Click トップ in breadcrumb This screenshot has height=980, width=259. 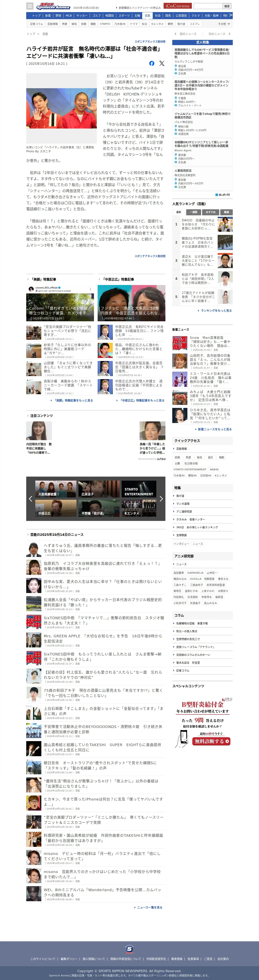(x=31, y=34)
